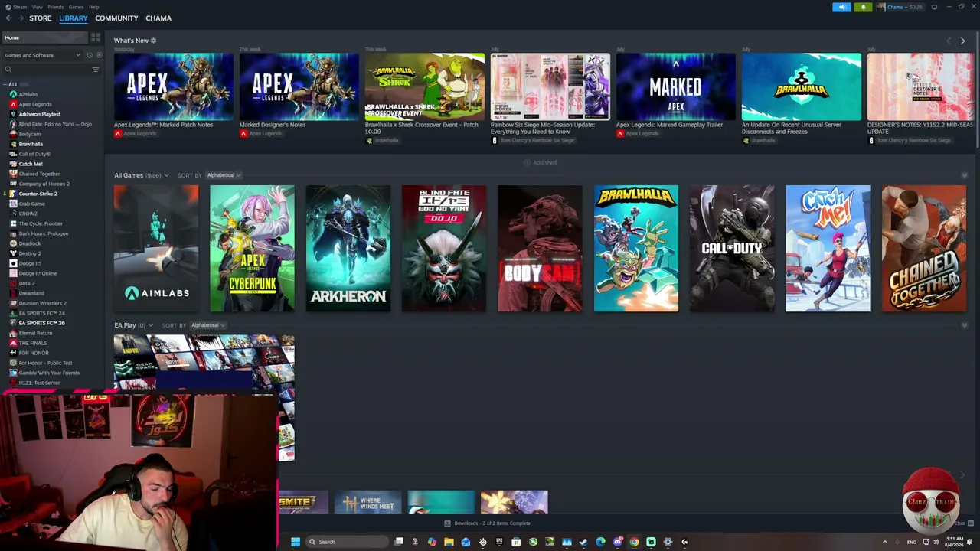Customize What's New with gear icon
980x551 pixels.
[x=153, y=41]
